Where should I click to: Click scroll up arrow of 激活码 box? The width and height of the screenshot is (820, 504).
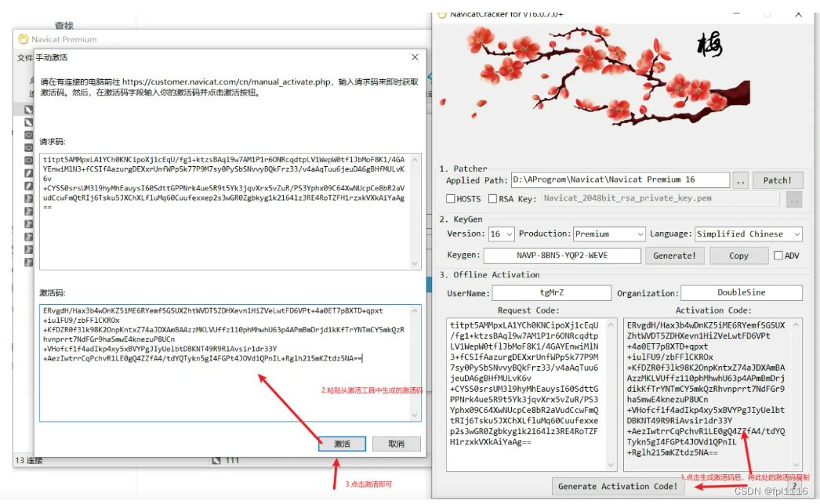[415, 311]
